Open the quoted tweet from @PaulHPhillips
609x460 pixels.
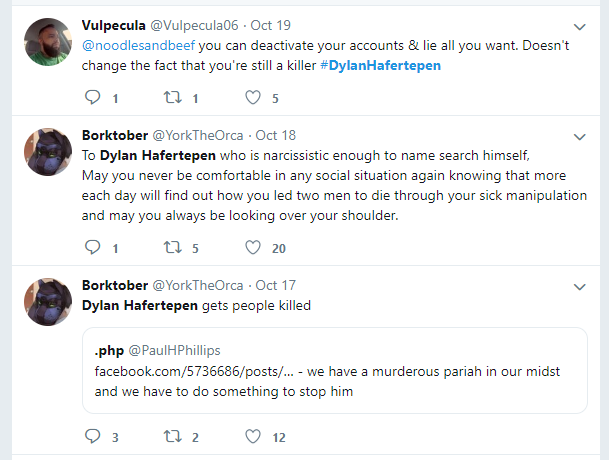point(334,370)
